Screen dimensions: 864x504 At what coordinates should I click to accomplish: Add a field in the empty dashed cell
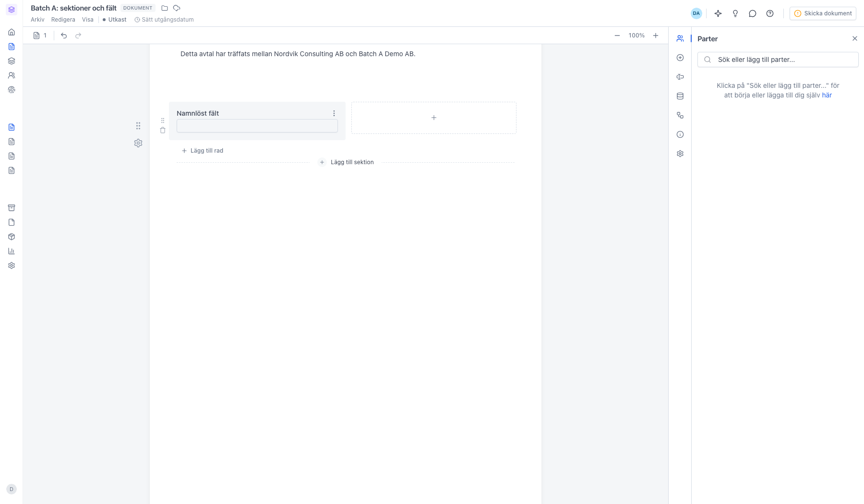click(434, 118)
